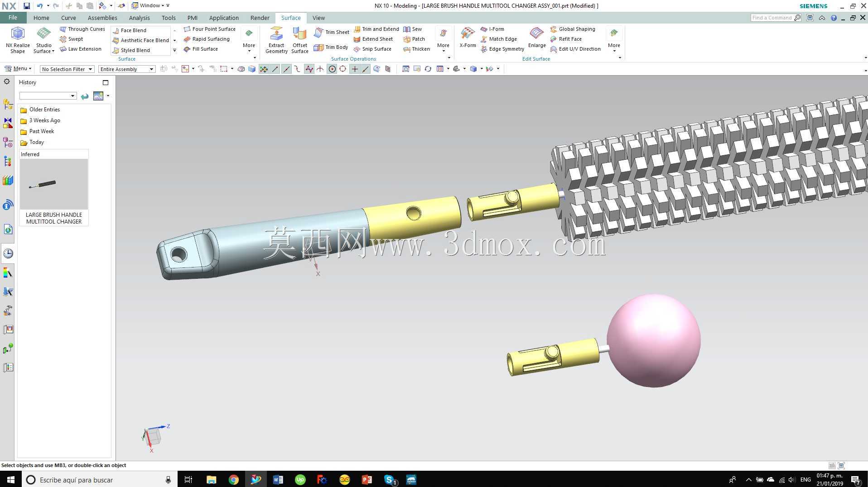Select the History clock sidebar tab
Image resolution: width=868 pixels, height=487 pixels.
coord(8,253)
